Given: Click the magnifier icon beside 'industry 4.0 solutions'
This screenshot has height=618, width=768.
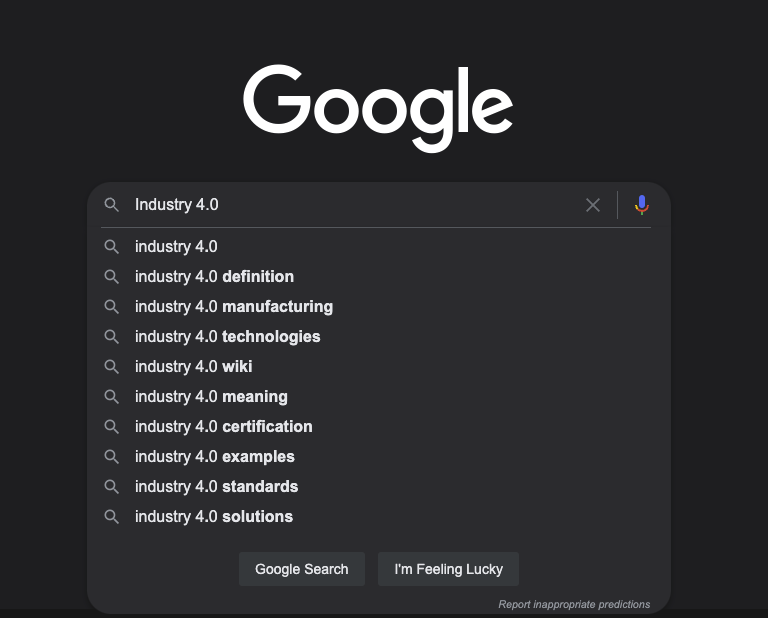Looking at the screenshot, I should pos(112,517).
